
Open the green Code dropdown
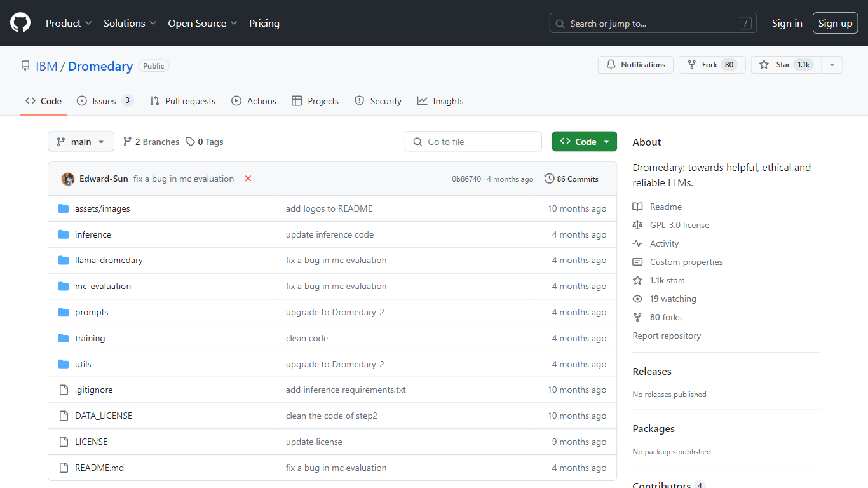tap(584, 142)
